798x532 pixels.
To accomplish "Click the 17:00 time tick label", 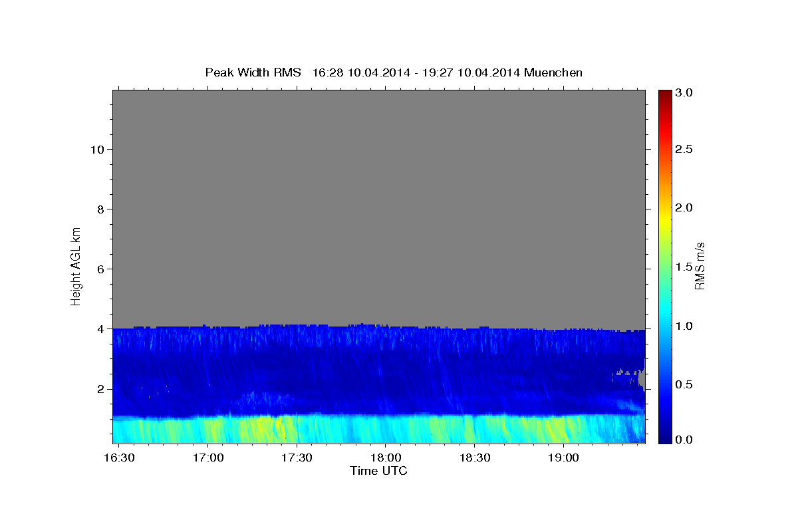I will 208,458.
